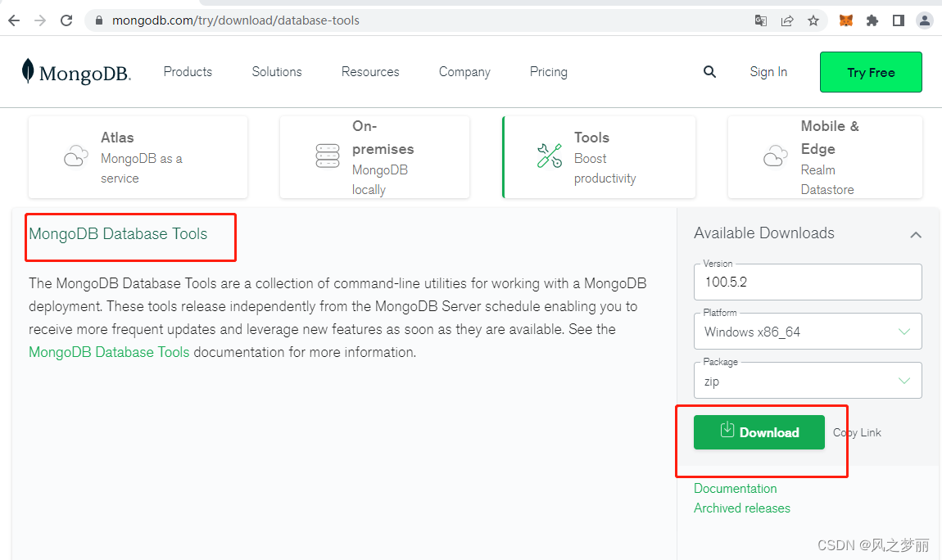Open the MetaMask fox extension
This screenshot has height=560, width=942.
pyautogui.click(x=846, y=20)
